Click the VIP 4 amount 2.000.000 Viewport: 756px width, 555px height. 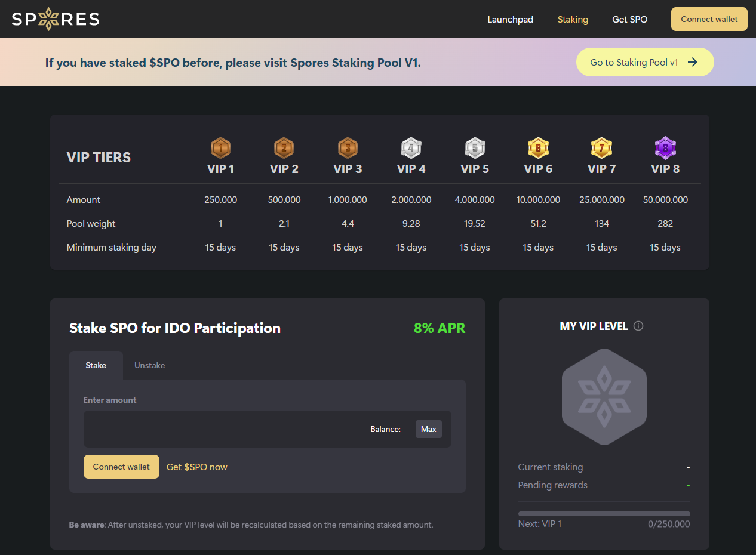411,200
